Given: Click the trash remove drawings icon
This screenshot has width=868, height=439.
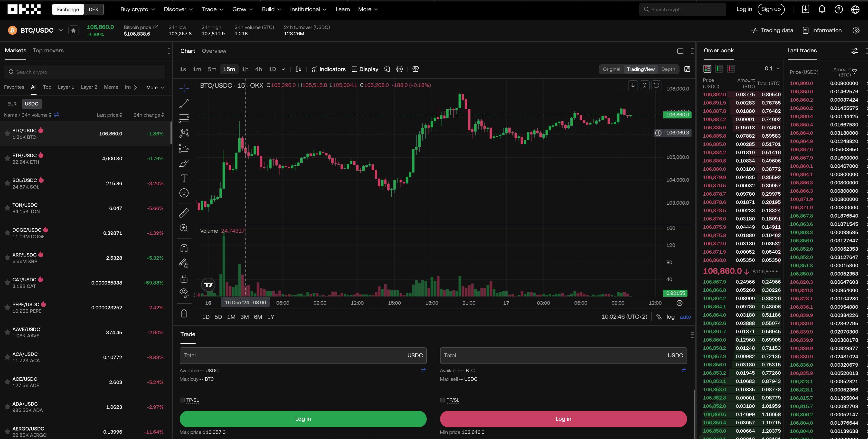Looking at the screenshot, I should [184, 313].
